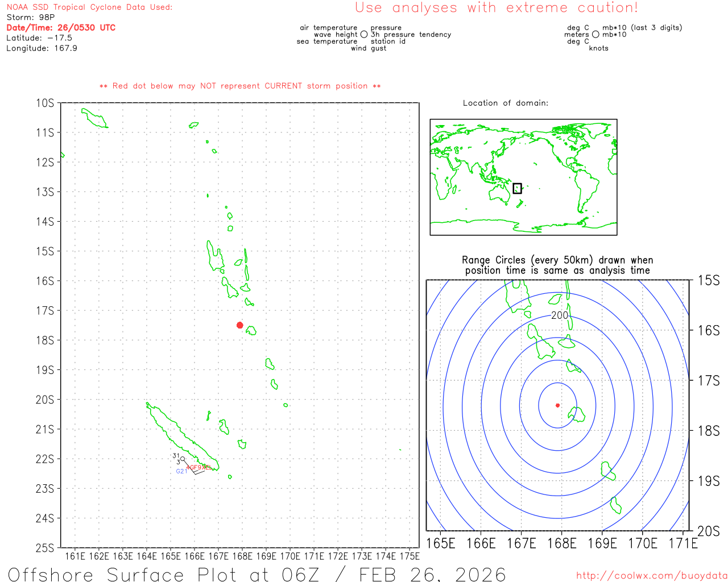Click the red dot position disclaimer text
The image size is (728, 582).
(240, 86)
